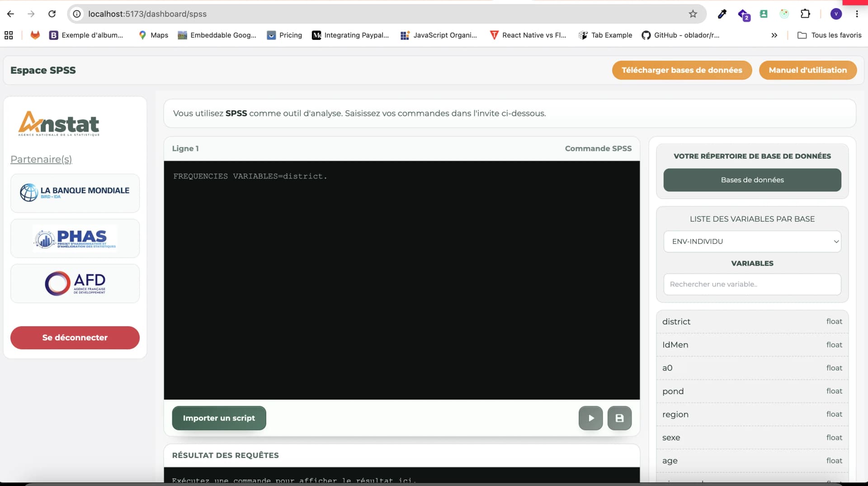Open the Chrome profile avatar

(x=836, y=14)
